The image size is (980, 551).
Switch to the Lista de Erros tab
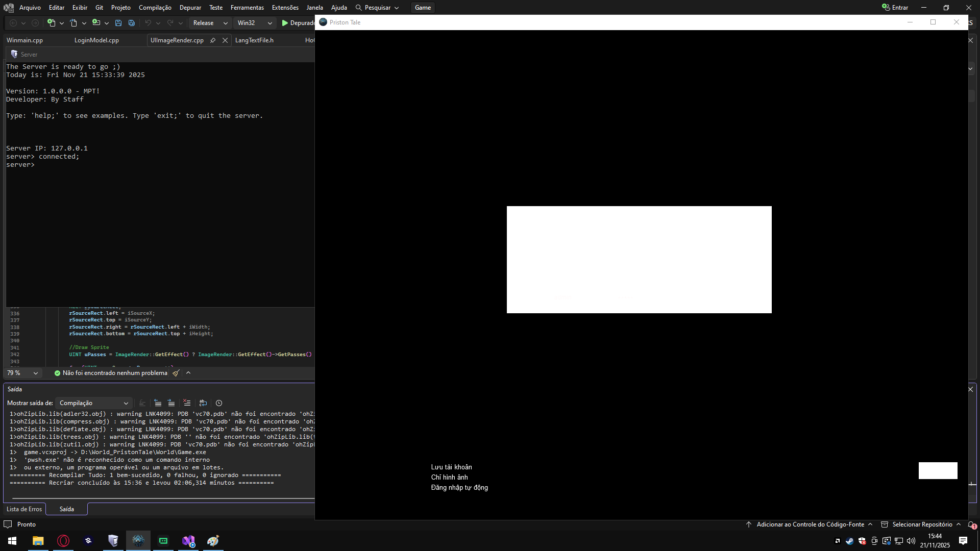click(24, 509)
